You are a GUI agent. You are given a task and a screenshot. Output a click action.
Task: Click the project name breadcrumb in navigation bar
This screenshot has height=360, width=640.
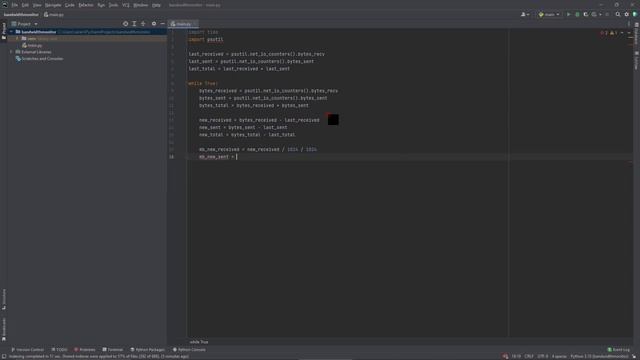click(x=21, y=15)
